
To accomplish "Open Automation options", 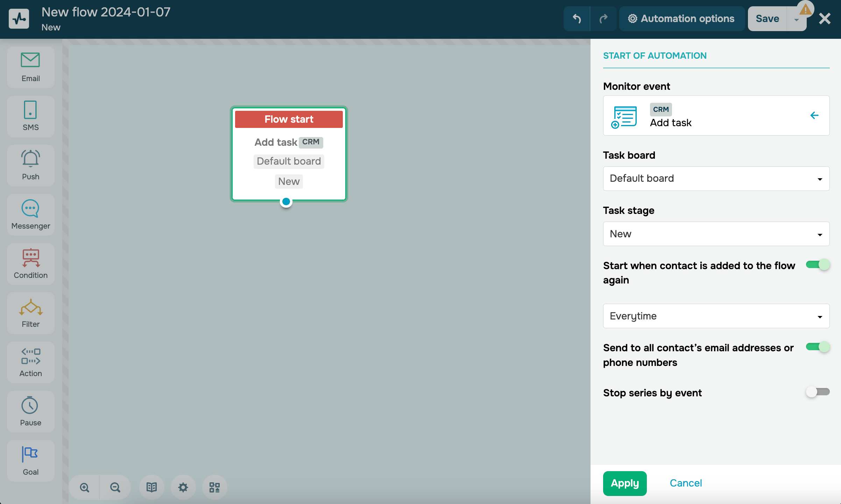I will tap(681, 19).
